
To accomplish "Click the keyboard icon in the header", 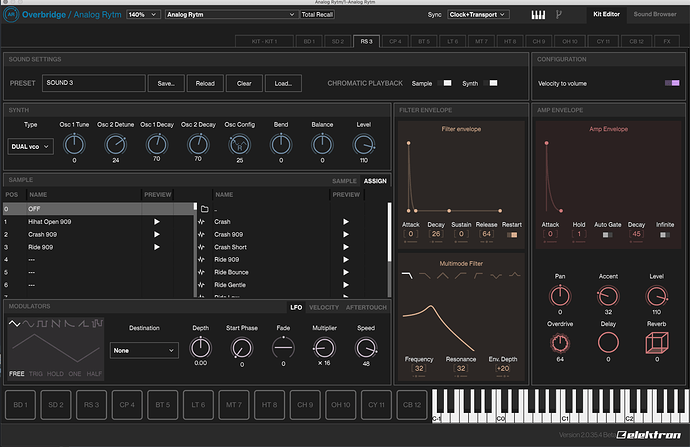I will 538,15.
